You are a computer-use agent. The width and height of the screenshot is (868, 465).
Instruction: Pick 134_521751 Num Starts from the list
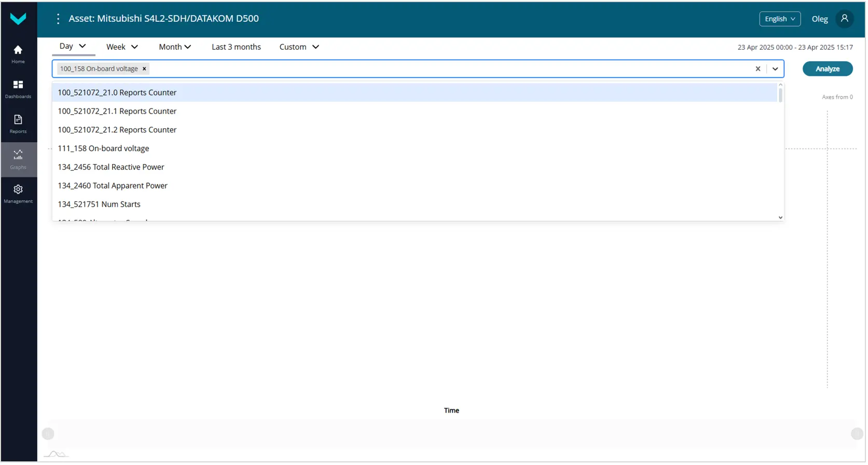click(x=99, y=204)
